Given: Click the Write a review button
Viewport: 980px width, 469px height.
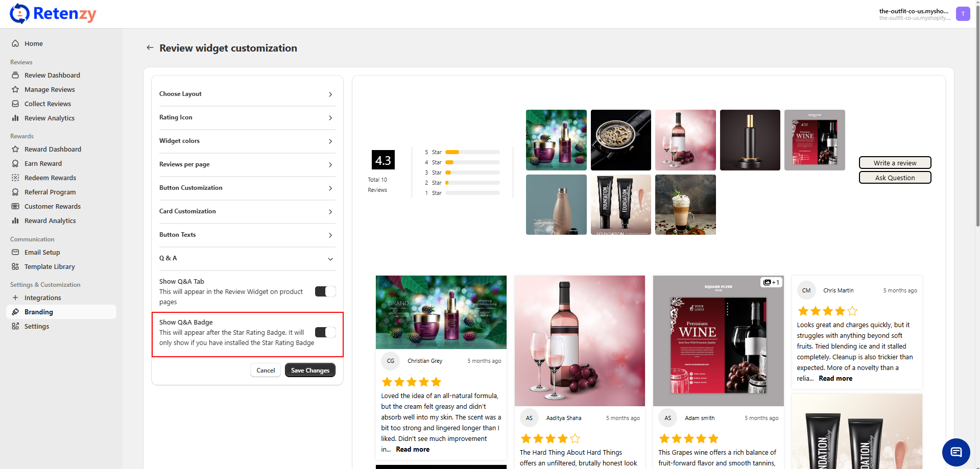Looking at the screenshot, I should (x=895, y=163).
